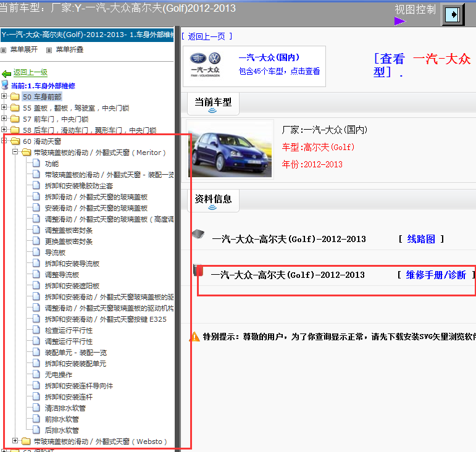Click the 返回上一页 link

coord(207,36)
